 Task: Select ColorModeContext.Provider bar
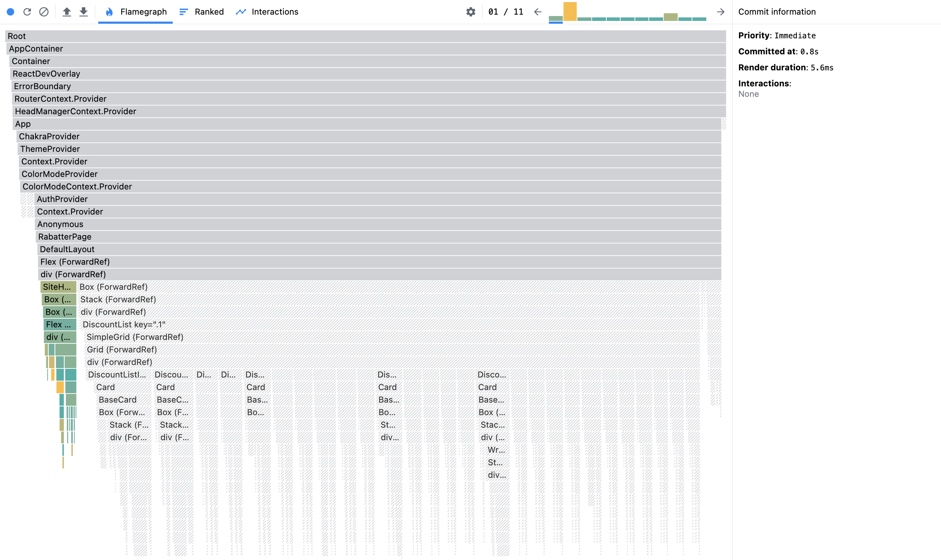371,186
